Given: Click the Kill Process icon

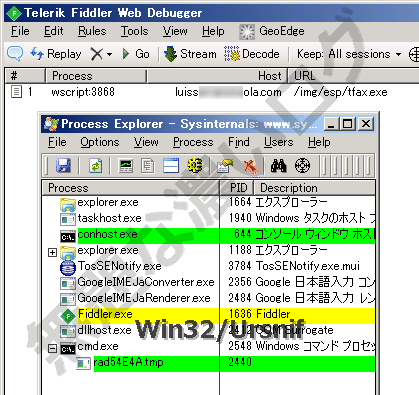Looking at the screenshot, I should pos(250,166).
